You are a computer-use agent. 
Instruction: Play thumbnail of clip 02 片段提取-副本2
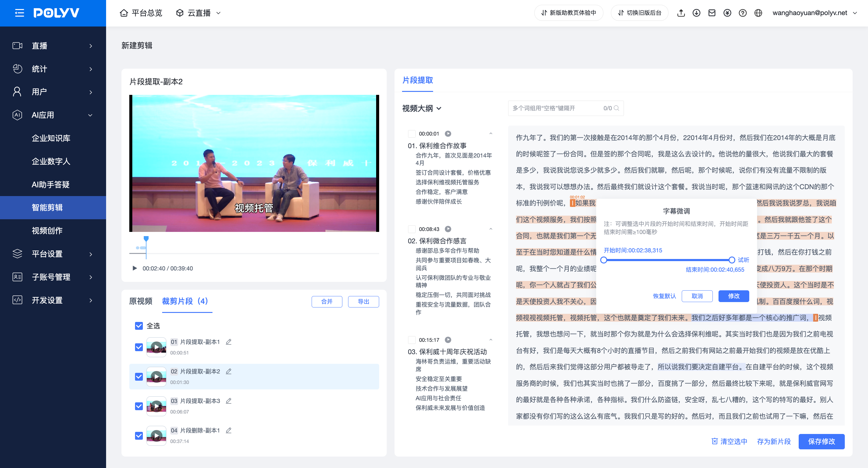[x=156, y=376]
